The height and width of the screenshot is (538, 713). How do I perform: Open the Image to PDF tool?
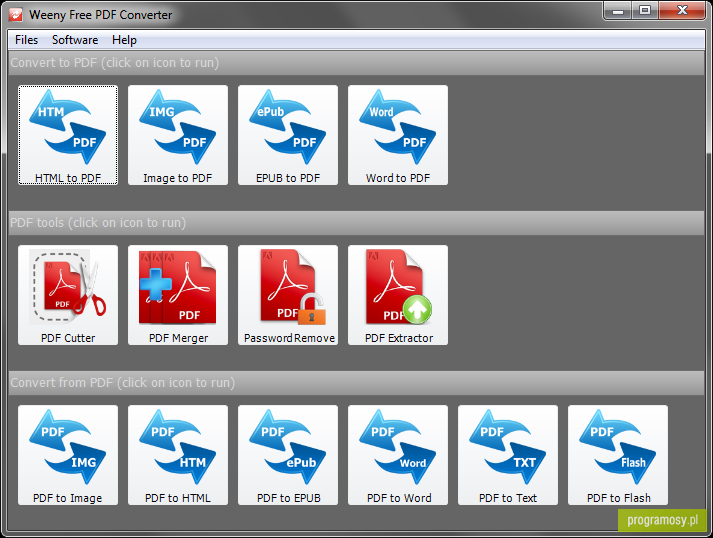(178, 135)
